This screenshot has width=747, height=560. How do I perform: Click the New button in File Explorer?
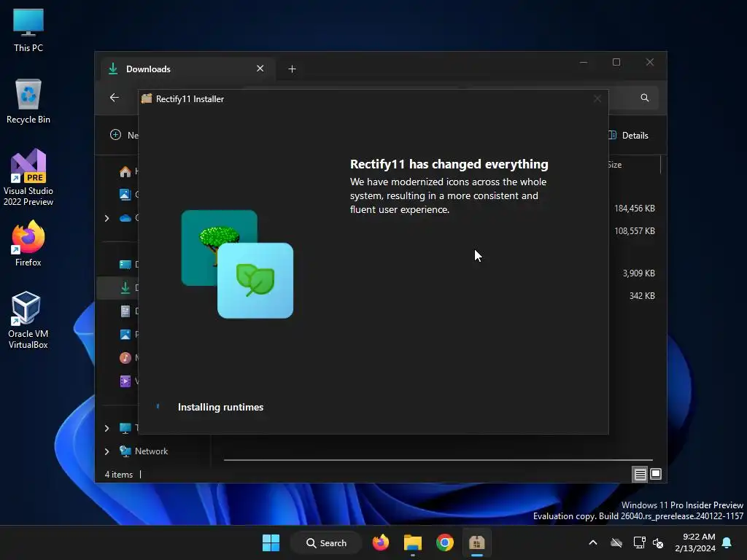tap(124, 135)
